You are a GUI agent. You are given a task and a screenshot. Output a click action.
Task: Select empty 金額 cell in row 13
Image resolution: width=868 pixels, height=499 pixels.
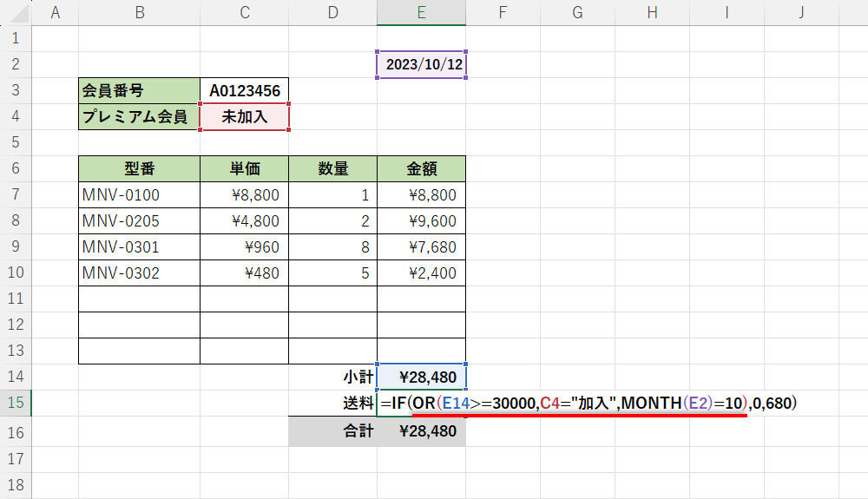(421, 351)
